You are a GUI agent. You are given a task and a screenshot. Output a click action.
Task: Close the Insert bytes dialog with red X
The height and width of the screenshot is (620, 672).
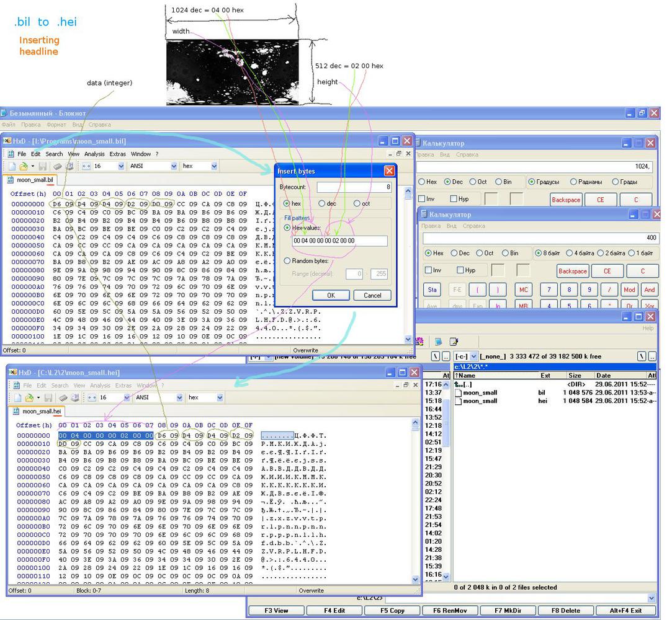[389, 171]
